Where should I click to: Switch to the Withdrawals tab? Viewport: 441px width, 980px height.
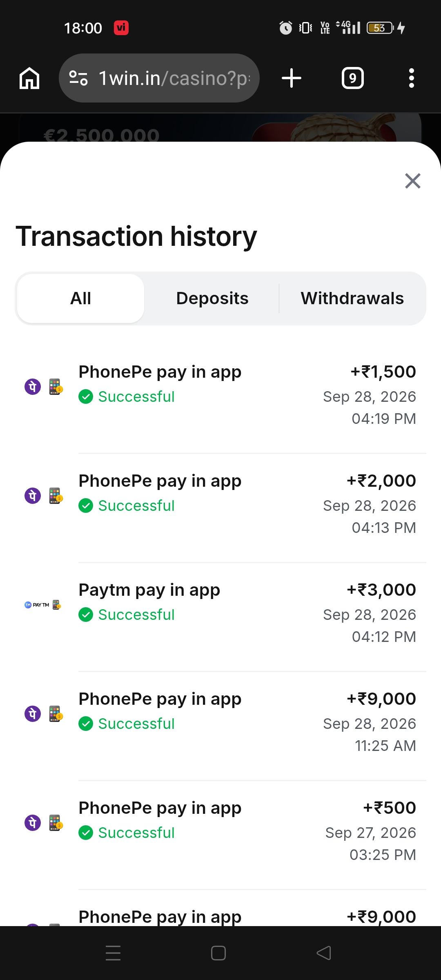(x=352, y=298)
